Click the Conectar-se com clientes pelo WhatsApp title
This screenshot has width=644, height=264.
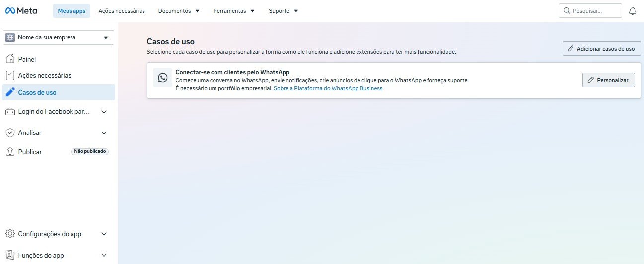pyautogui.click(x=232, y=72)
